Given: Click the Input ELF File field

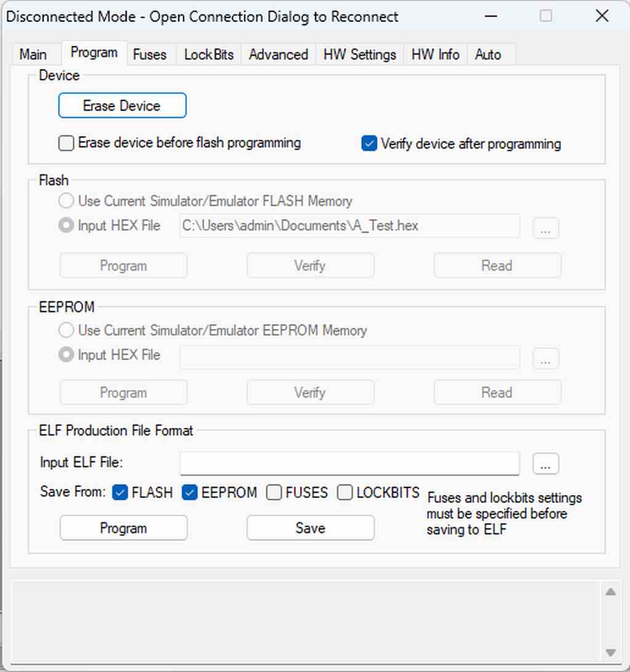Looking at the screenshot, I should point(349,464).
